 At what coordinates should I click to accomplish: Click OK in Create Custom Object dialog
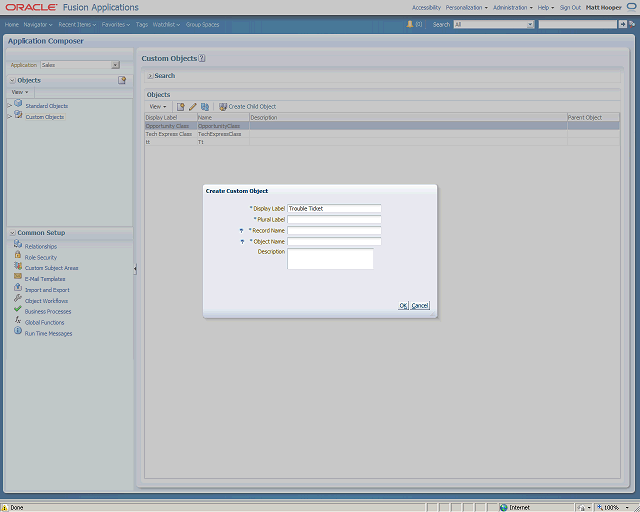(403, 305)
